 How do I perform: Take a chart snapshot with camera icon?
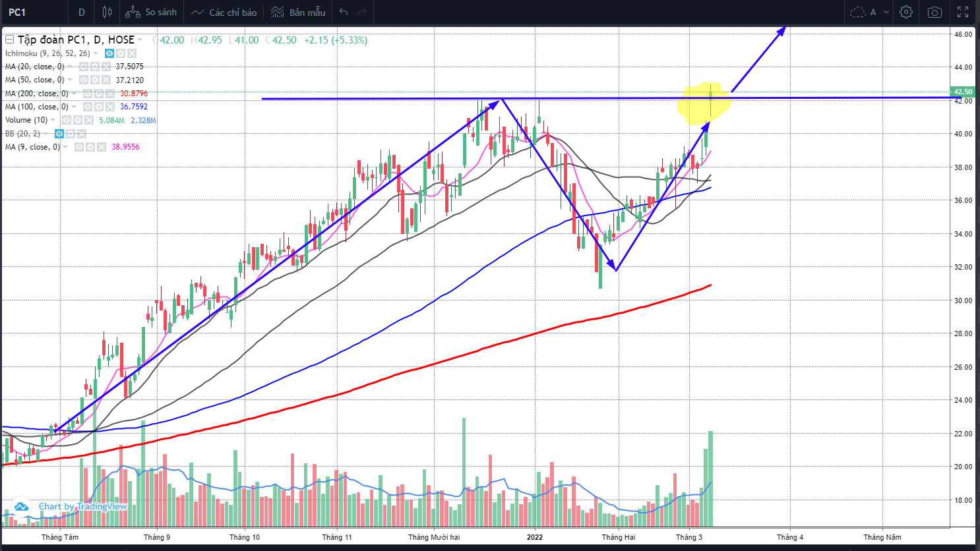coord(934,12)
